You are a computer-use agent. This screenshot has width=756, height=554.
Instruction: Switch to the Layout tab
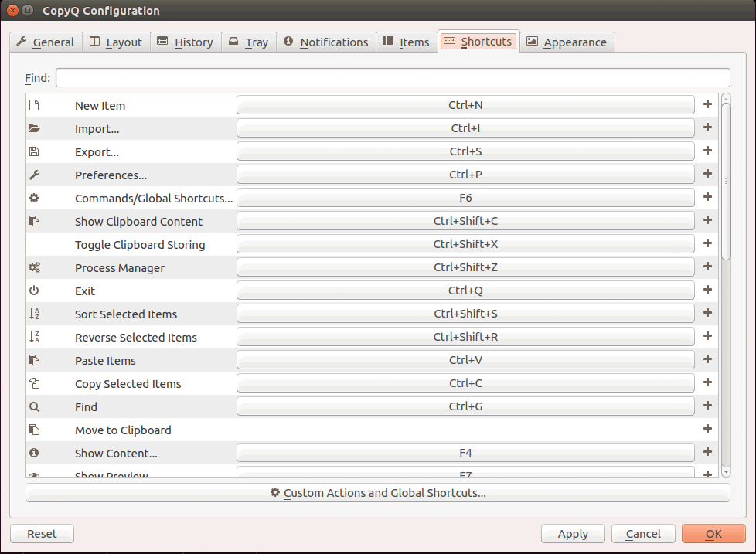pos(116,42)
